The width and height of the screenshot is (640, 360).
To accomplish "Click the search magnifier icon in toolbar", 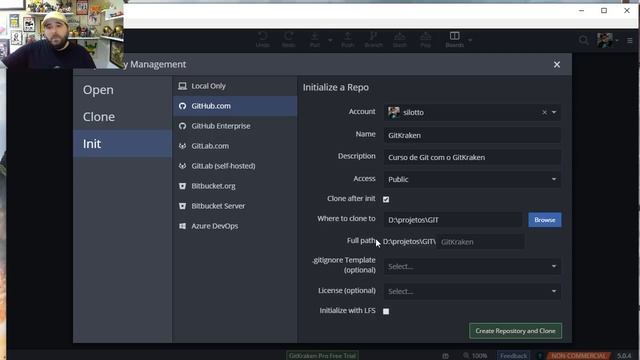I will pos(584,40).
